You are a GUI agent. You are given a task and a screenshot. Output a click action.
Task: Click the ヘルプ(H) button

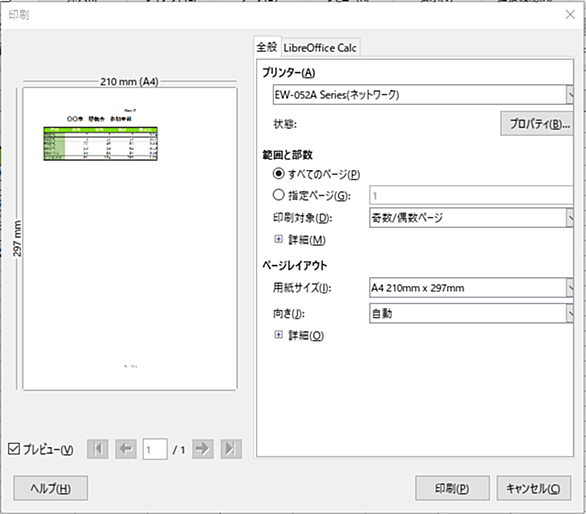pos(51,488)
